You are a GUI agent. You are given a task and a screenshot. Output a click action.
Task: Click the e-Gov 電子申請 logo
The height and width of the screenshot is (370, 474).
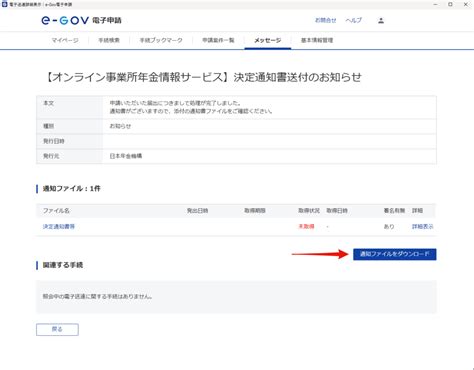[81, 20]
